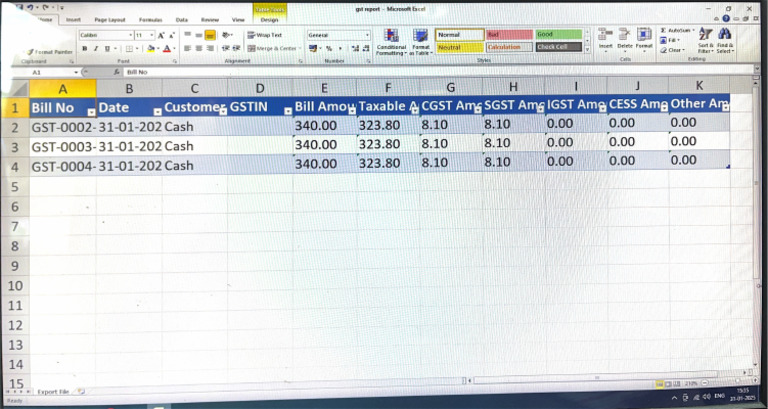Click the Increase Font Size icon

(161, 36)
